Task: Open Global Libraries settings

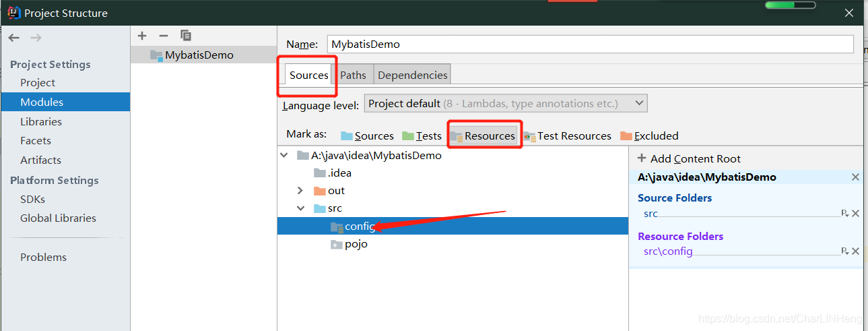Action: (58, 218)
